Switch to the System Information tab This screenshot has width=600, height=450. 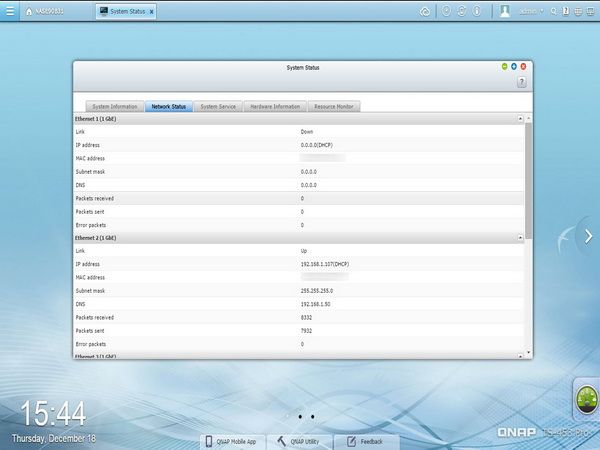tap(115, 106)
